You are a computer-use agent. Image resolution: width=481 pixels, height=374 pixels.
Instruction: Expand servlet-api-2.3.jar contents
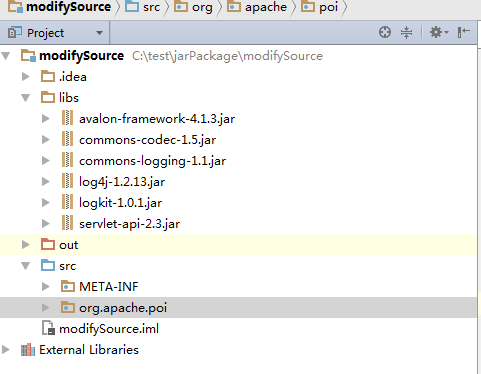46,223
